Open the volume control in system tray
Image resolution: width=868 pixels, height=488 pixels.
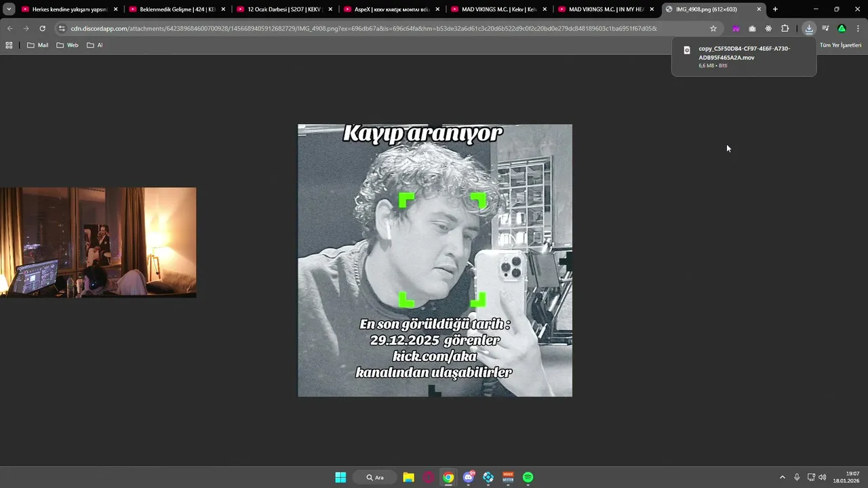click(823, 477)
